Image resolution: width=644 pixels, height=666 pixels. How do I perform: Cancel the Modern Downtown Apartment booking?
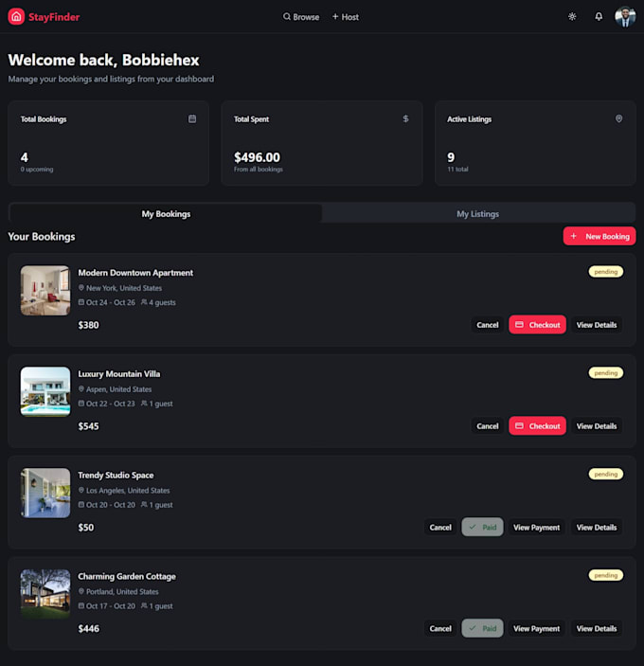tap(488, 325)
